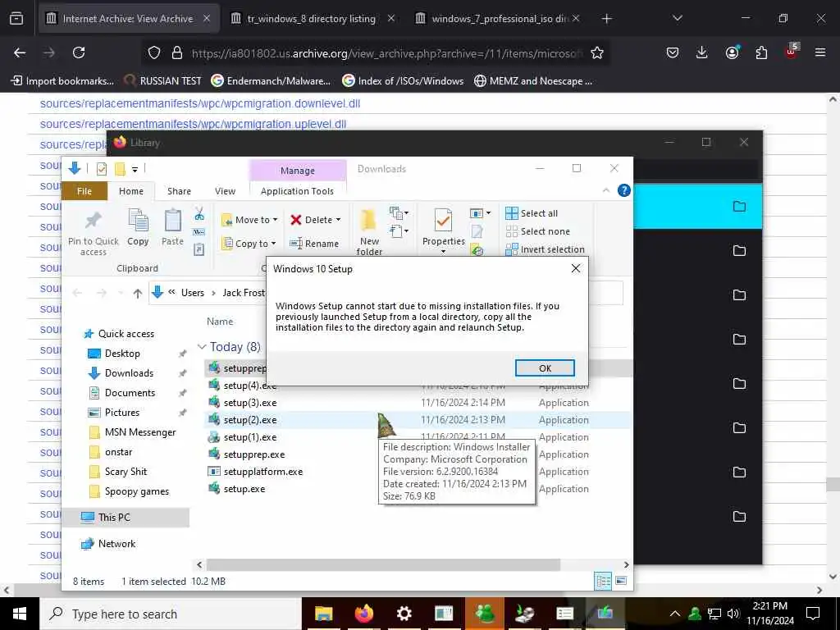
Task: Click Properties icon in quick access toolbar
Action: (x=101, y=169)
